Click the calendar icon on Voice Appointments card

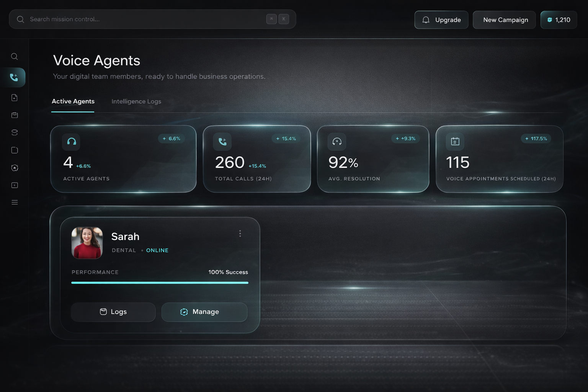[x=455, y=141]
